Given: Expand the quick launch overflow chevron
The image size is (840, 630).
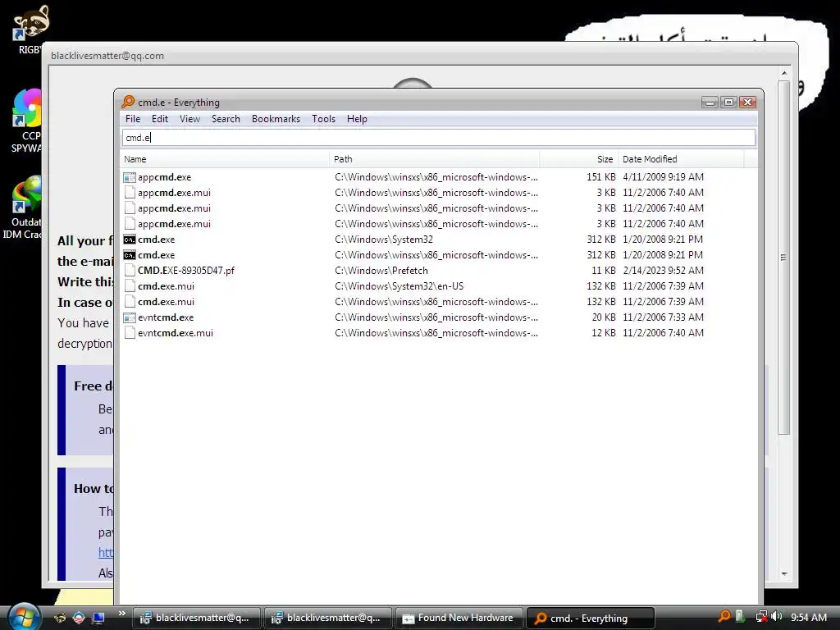Looking at the screenshot, I should tap(122, 614).
